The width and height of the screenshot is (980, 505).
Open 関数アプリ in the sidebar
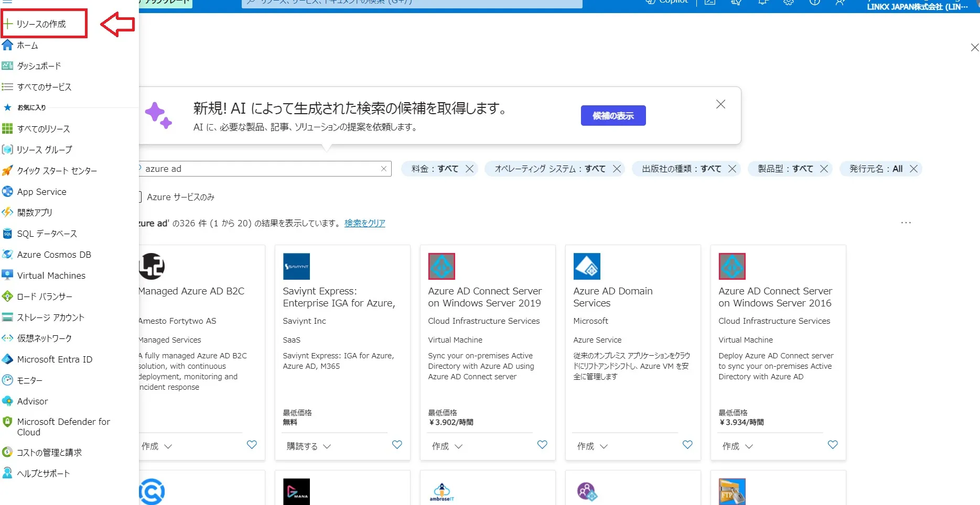tap(35, 213)
